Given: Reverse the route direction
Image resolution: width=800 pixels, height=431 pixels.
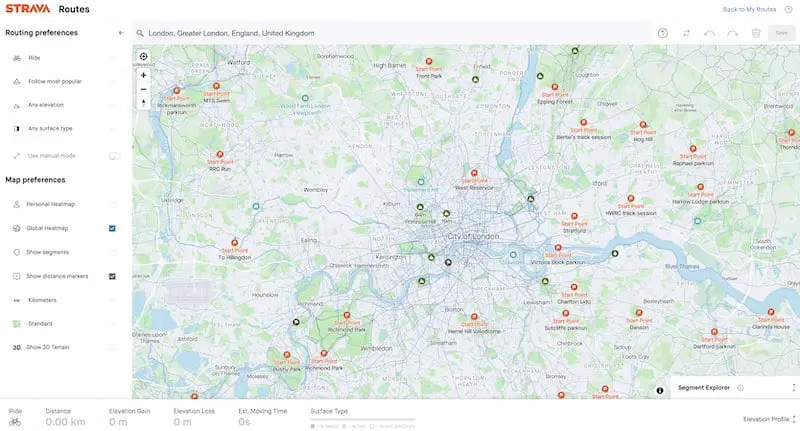Looking at the screenshot, I should [686, 33].
